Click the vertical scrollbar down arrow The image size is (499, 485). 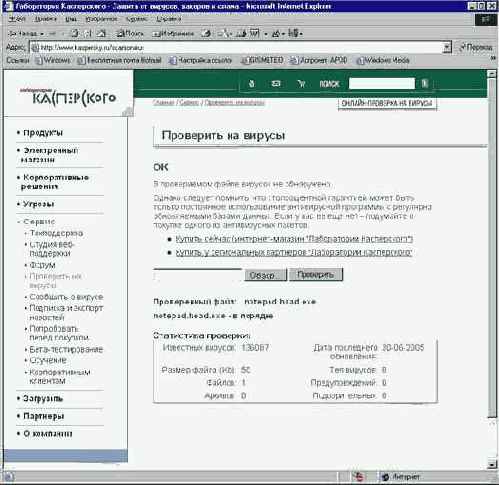click(492, 464)
